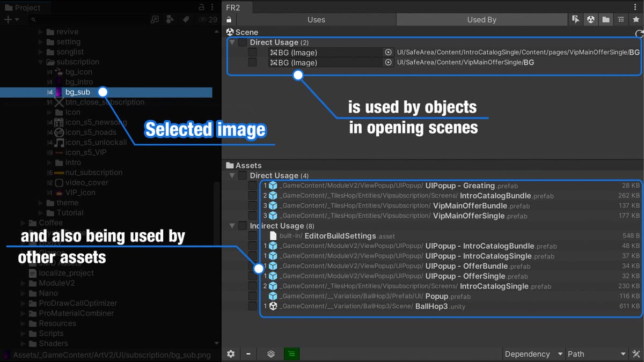
Task: Click the refresh icon near Scene header
Action: click(639, 34)
